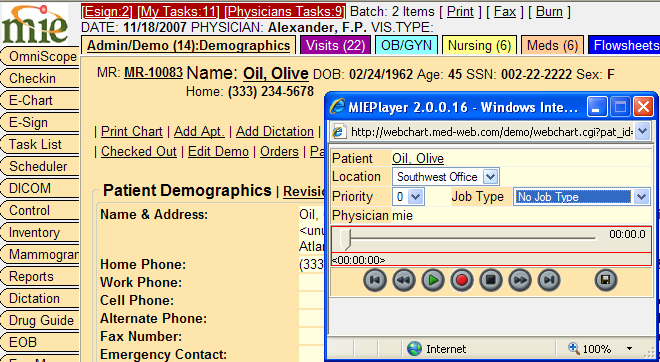The image size is (660, 362).
Task: Switch to the Flowsheets tab
Action: 624,45
